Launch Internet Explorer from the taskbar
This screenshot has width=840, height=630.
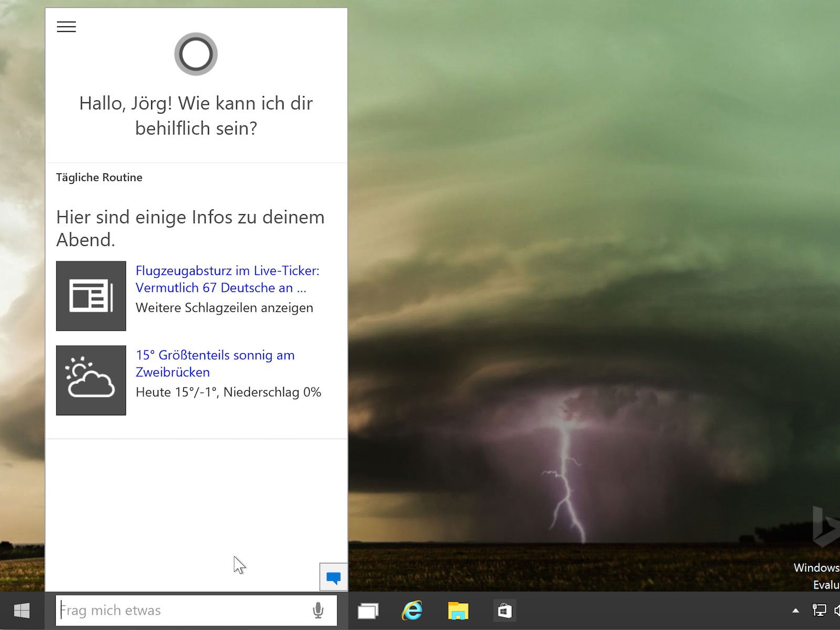coord(412,611)
